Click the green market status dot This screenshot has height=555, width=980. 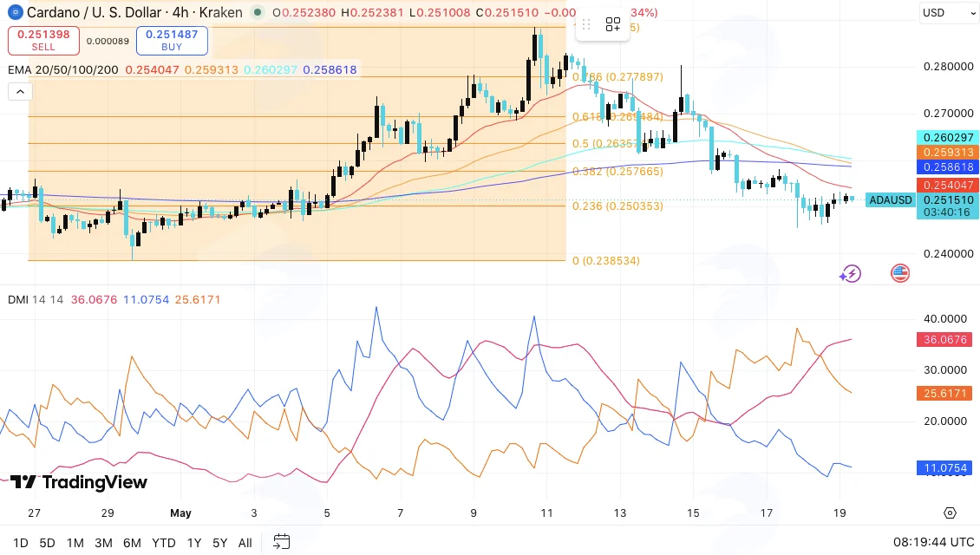click(x=258, y=12)
